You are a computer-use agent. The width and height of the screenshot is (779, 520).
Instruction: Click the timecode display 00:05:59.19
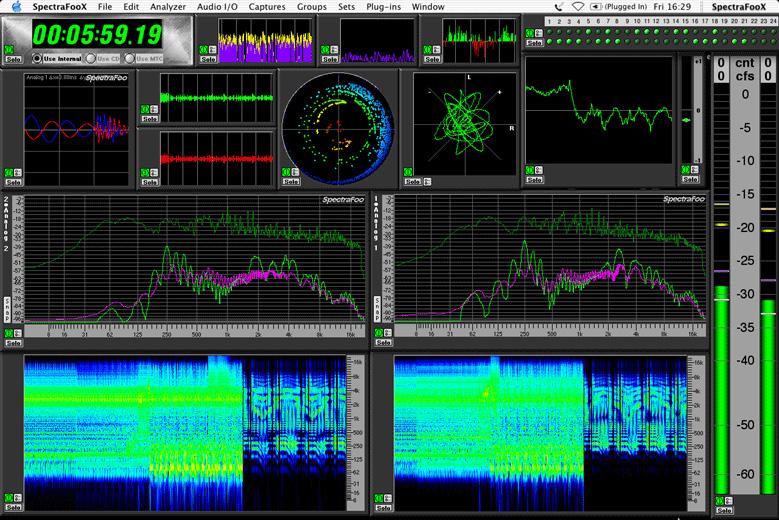pos(96,36)
